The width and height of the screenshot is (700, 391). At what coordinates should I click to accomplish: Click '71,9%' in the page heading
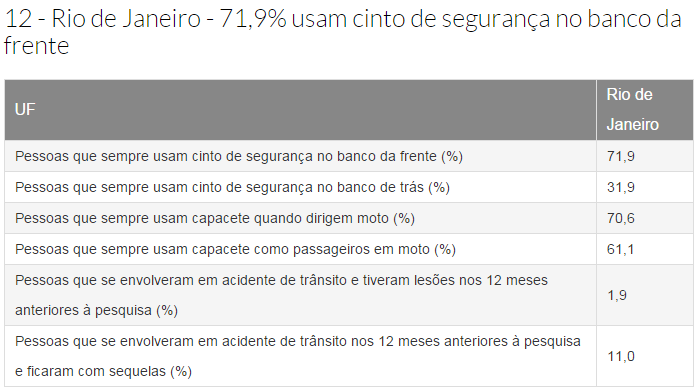[x=253, y=19]
